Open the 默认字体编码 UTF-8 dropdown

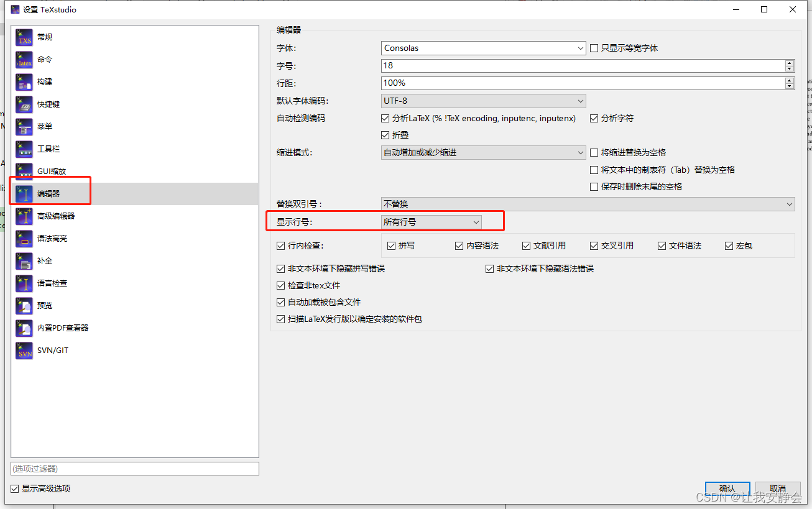[x=483, y=101]
